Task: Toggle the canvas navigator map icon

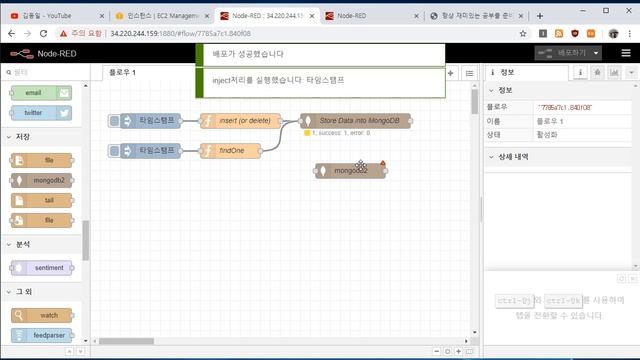Action: pyautogui.click(x=470, y=351)
